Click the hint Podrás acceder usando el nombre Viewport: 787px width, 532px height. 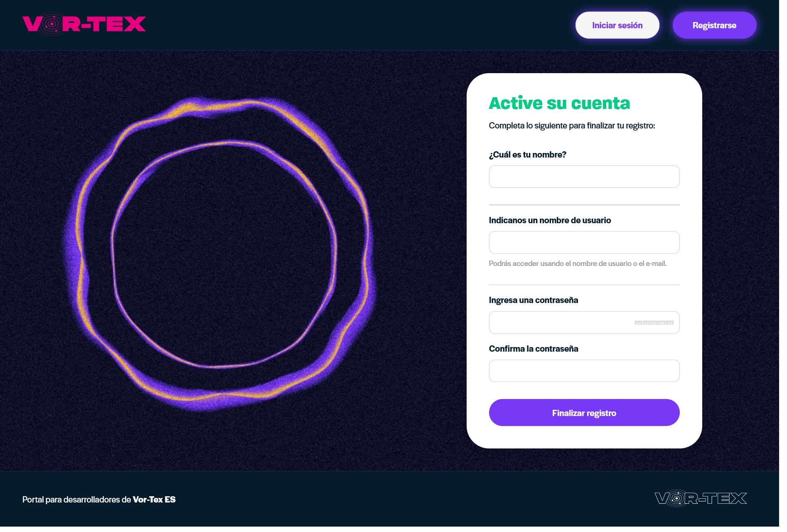pos(578,264)
